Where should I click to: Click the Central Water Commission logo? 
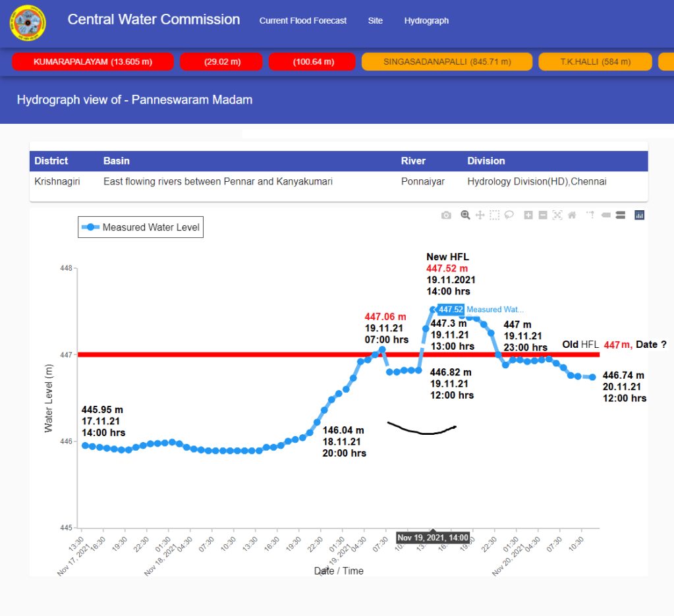coord(28,22)
